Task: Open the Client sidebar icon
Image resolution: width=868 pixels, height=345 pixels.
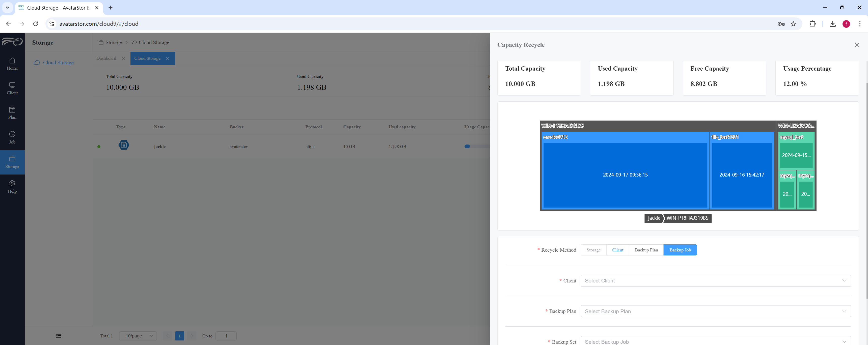Action: [12, 88]
